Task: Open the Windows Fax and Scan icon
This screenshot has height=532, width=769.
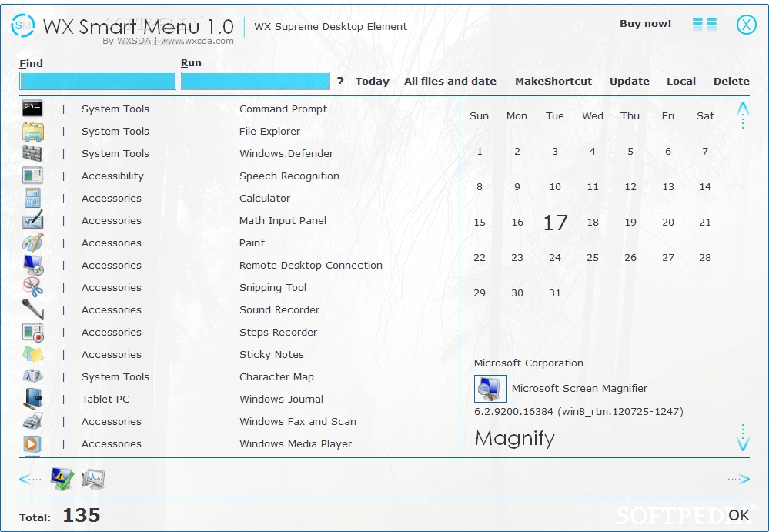Action: pyautogui.click(x=33, y=421)
